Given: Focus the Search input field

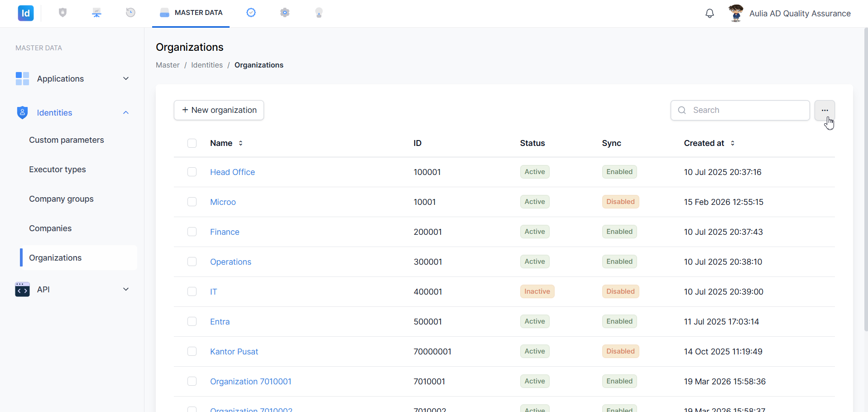Looking at the screenshot, I should pos(740,110).
